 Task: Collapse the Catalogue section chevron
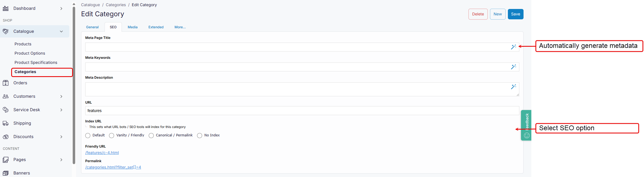tap(61, 31)
